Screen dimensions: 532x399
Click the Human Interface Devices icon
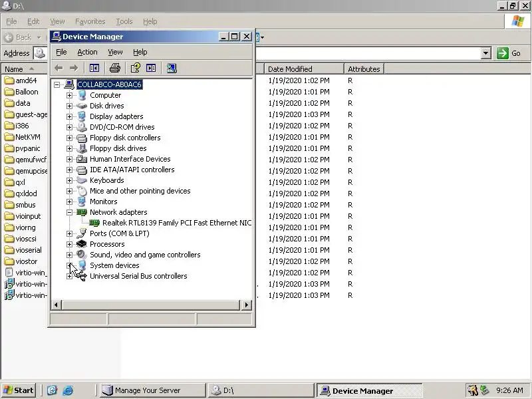(x=81, y=159)
